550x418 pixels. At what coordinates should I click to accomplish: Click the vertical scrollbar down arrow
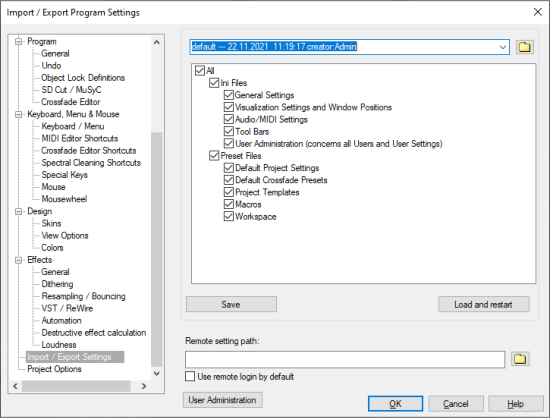pyautogui.click(x=156, y=373)
